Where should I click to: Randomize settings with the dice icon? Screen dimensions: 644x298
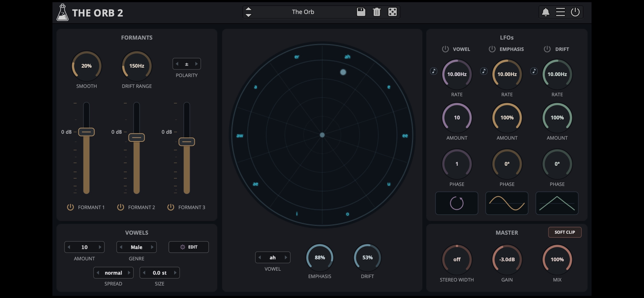[392, 12]
